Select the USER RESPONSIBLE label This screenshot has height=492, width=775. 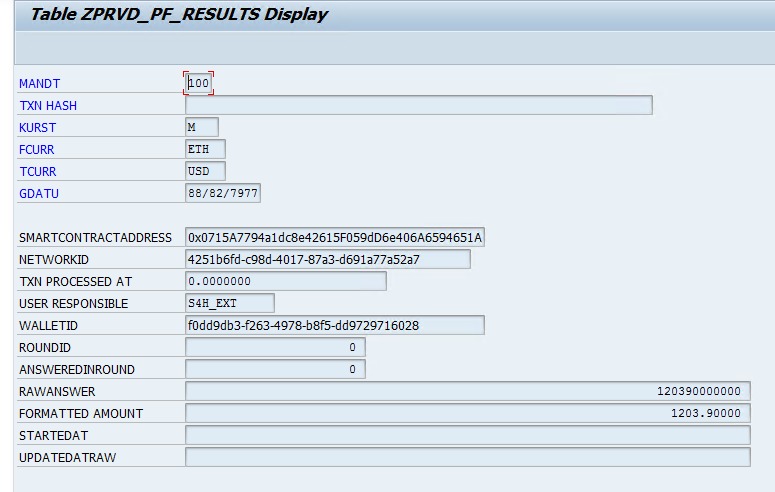(x=74, y=304)
